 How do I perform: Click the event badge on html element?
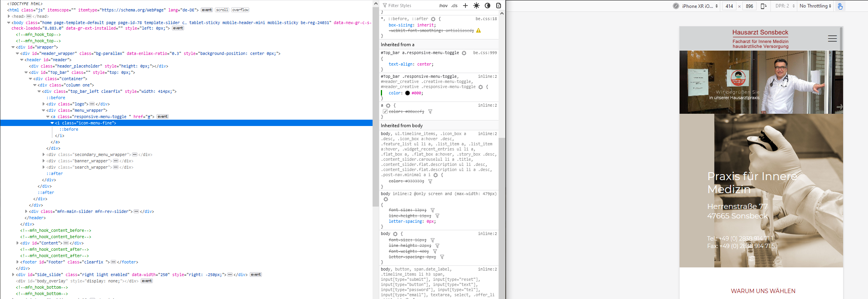207,10
